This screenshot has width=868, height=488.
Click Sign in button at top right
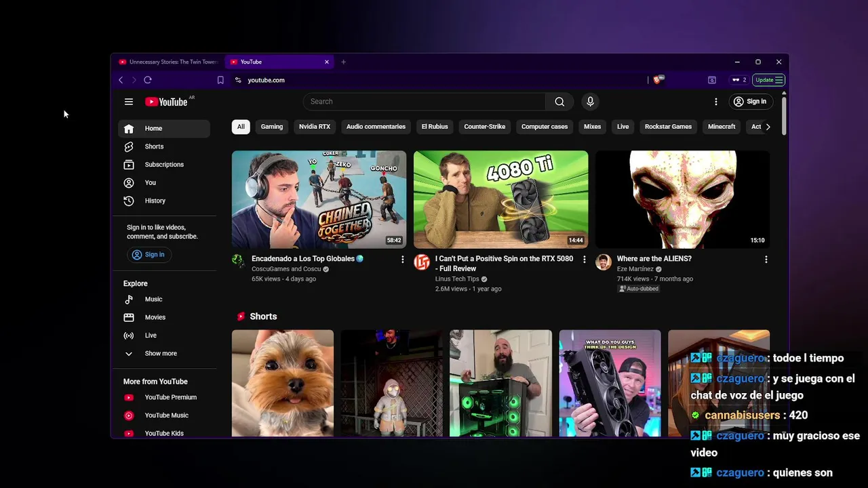(749, 102)
